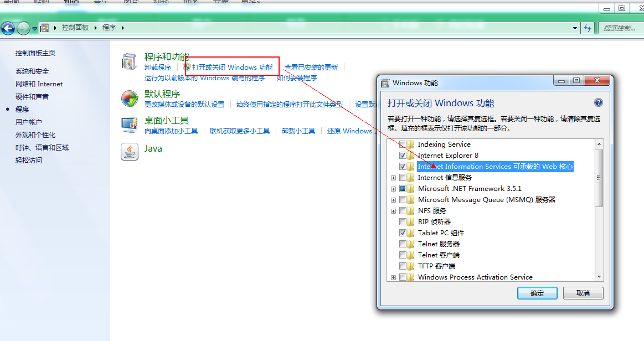644x341 pixels.
Task: Click the 卸载程序 link
Action: click(x=158, y=68)
